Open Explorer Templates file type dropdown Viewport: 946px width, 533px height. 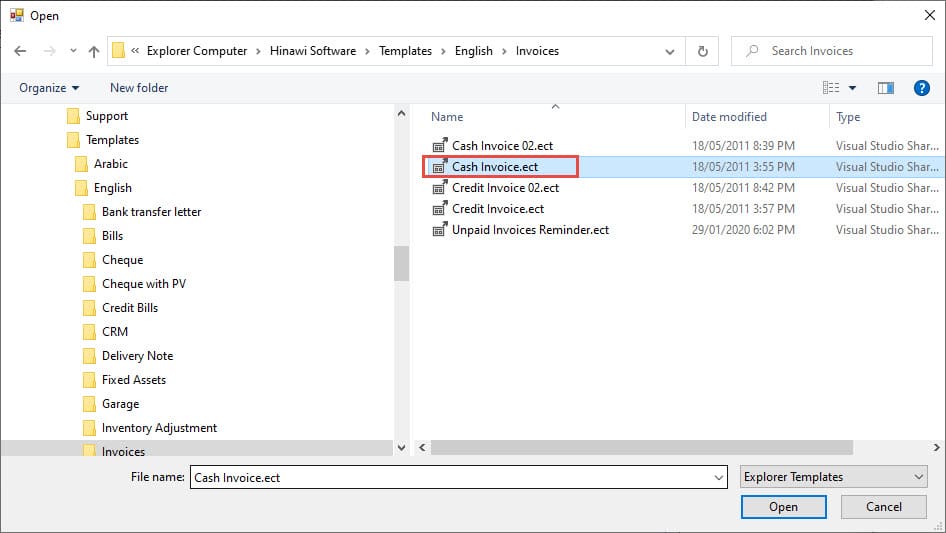tap(833, 477)
